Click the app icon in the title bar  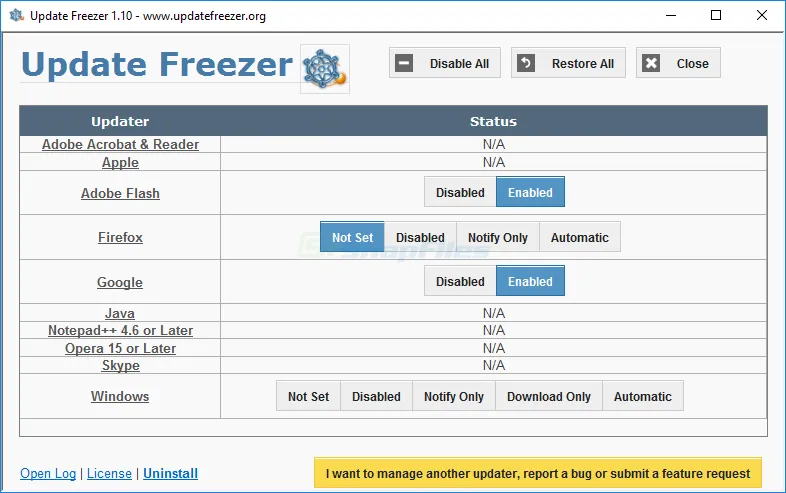point(17,16)
